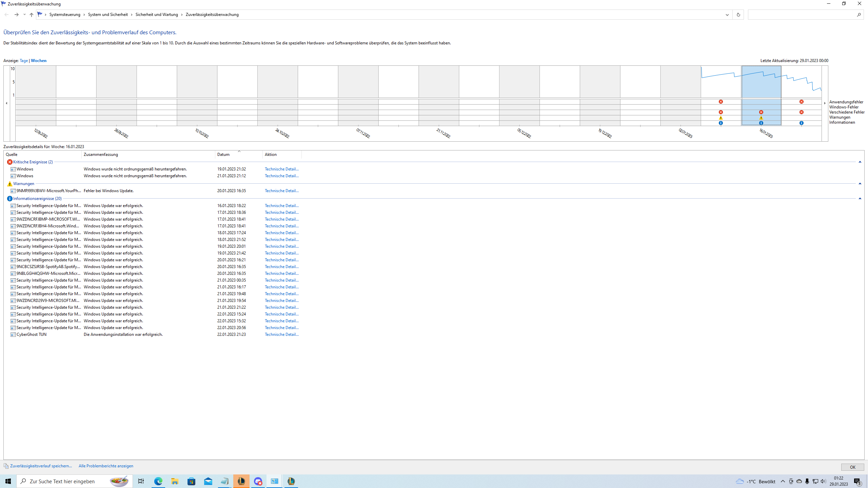Screen dimensions: 868x488
Task: Select the warning icon in the 16.01.2023 week
Action: [x=761, y=118]
